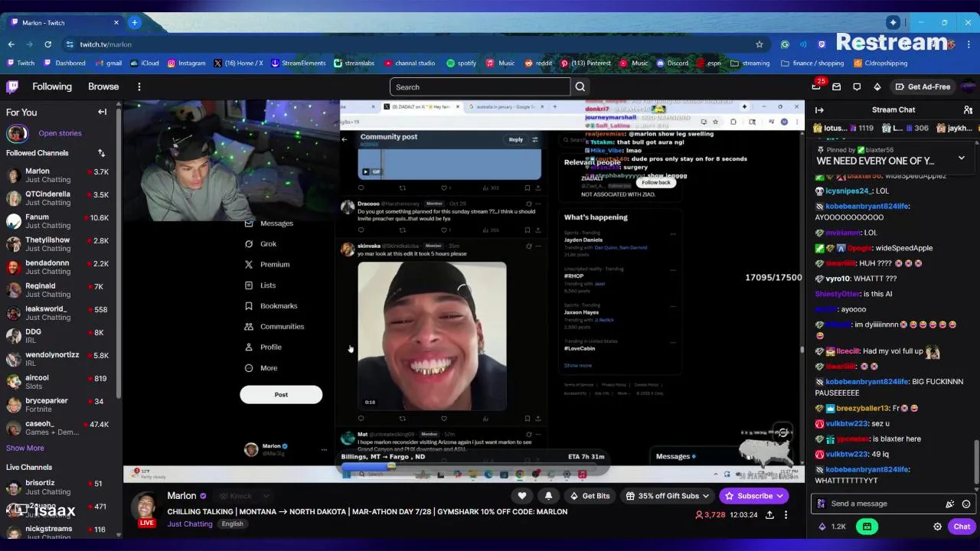Screen dimensions: 980x551
Task: Go back with the browser arrow
Action: pos(11,44)
